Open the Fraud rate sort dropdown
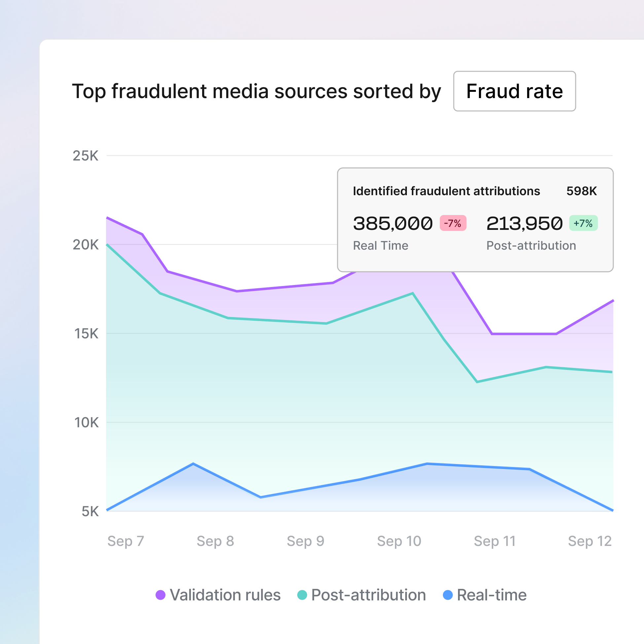The width and height of the screenshot is (644, 644). pyautogui.click(x=514, y=91)
